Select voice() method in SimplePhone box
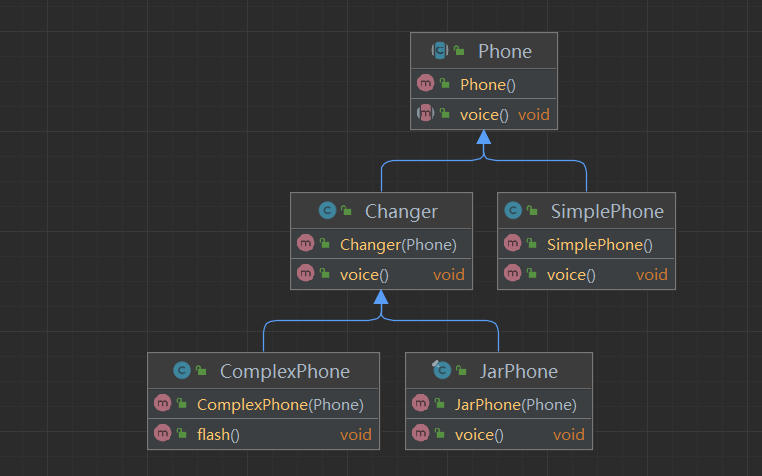This screenshot has width=762, height=476. coord(571,274)
